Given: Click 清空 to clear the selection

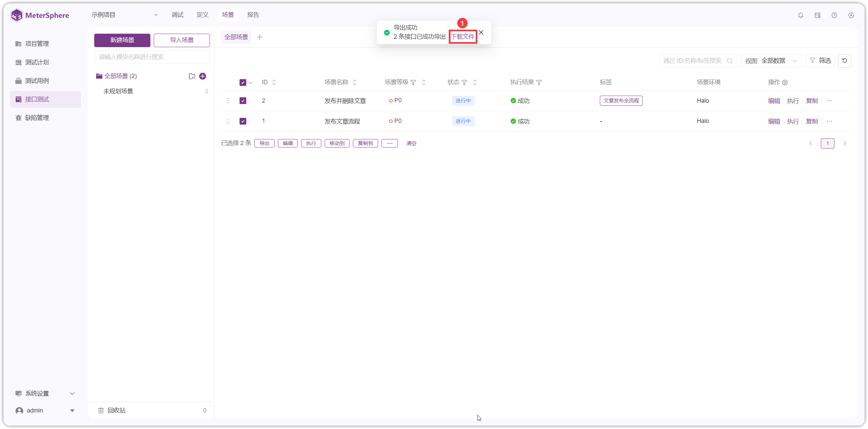Looking at the screenshot, I should pyautogui.click(x=411, y=143).
